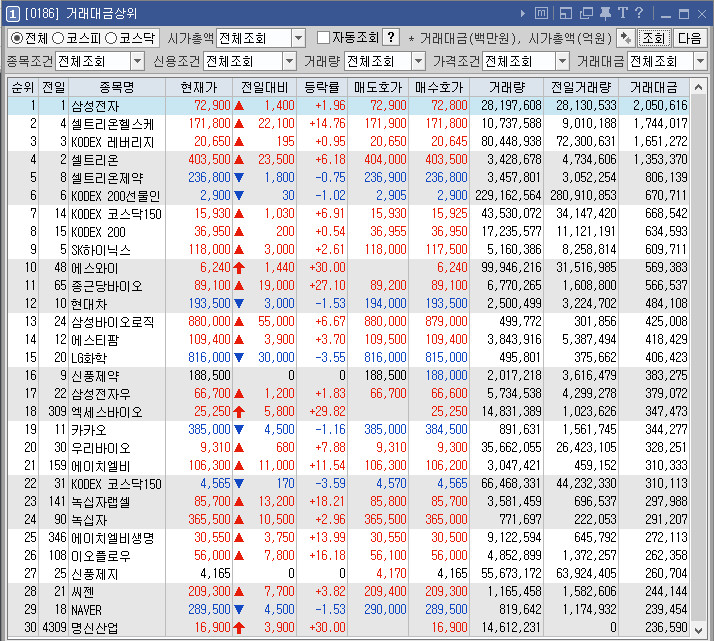Image resolution: width=714 pixels, height=641 pixels.
Task: Select KODEX 레버리지 in the list
Action: coord(348,142)
